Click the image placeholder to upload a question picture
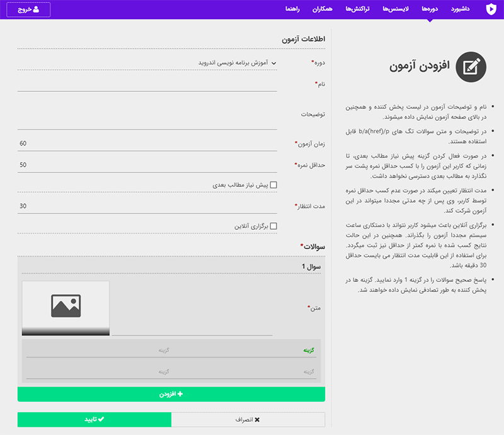The image size is (504, 435). (66, 308)
